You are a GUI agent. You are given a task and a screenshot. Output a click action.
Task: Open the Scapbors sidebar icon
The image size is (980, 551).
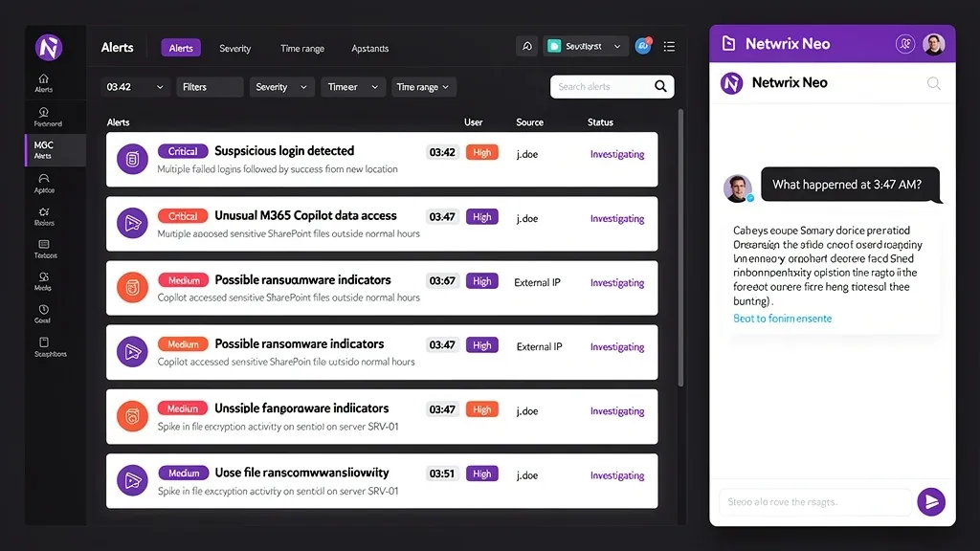pyautogui.click(x=49, y=346)
